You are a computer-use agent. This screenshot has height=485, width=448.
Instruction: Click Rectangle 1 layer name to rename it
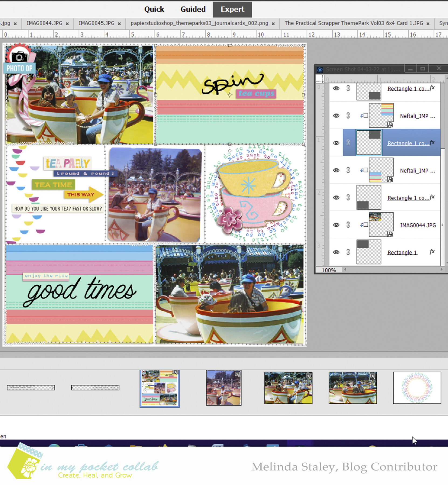[x=402, y=252]
